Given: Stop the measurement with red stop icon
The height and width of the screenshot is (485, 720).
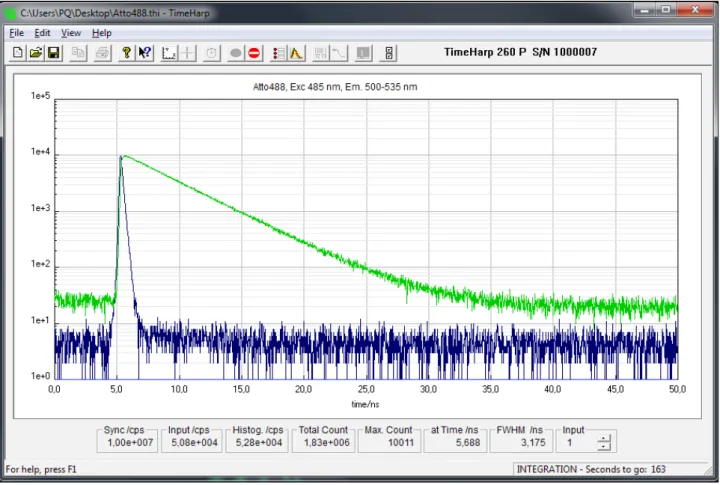Looking at the screenshot, I should pos(254,53).
